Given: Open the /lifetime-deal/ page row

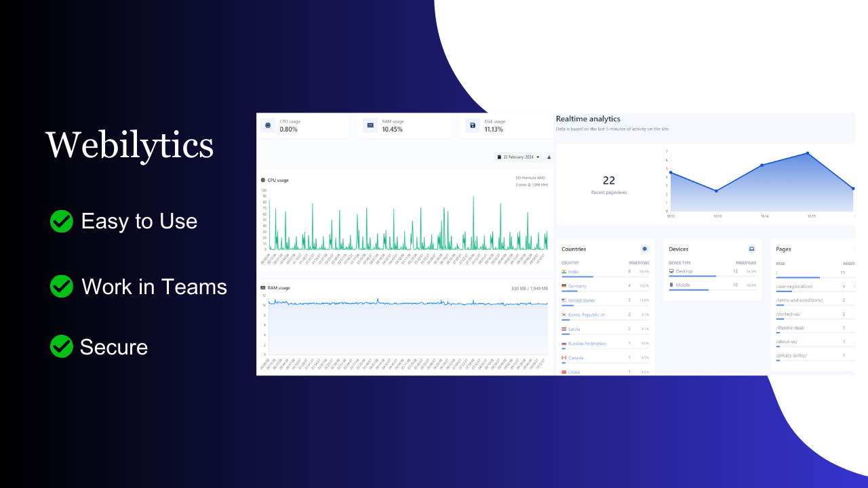Looking at the screenshot, I should 815,328.
